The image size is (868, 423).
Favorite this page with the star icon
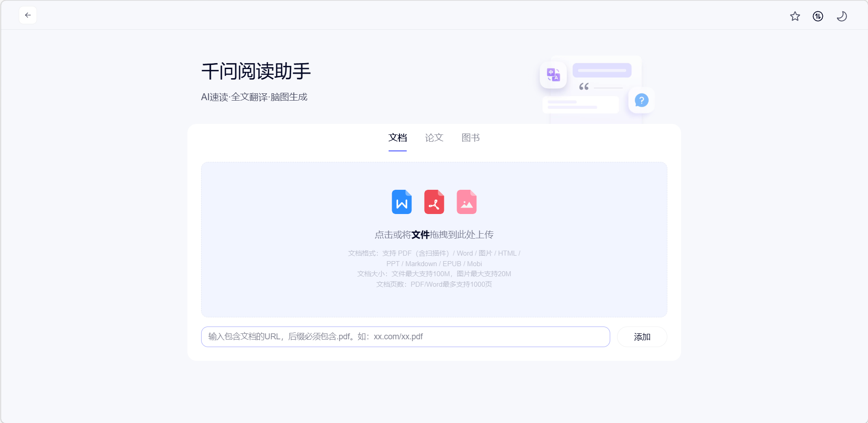pyautogui.click(x=795, y=16)
